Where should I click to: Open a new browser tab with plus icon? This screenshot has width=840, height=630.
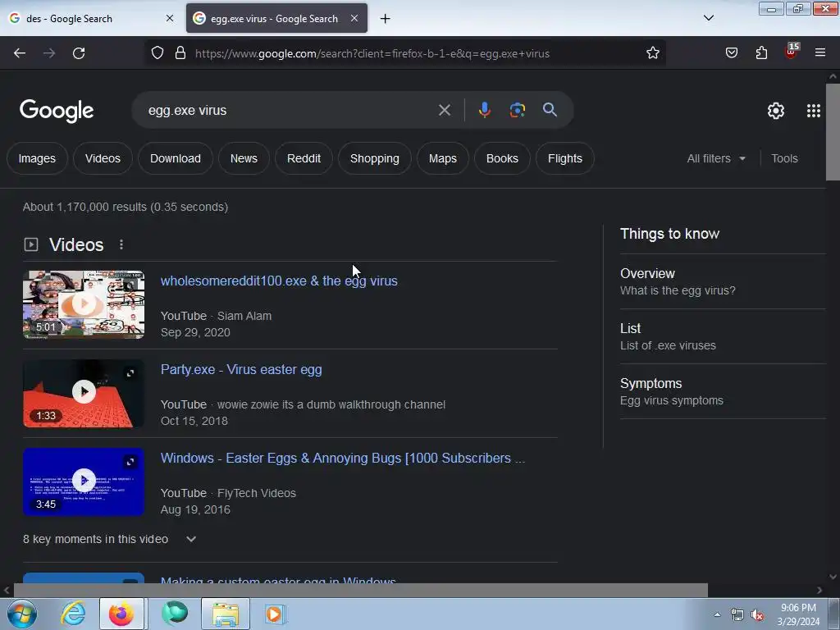pos(386,19)
